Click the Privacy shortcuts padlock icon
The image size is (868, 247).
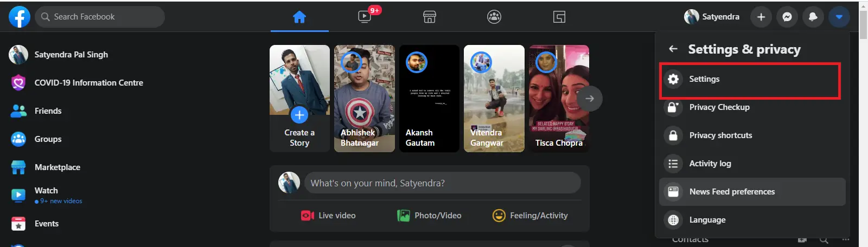pyautogui.click(x=673, y=135)
